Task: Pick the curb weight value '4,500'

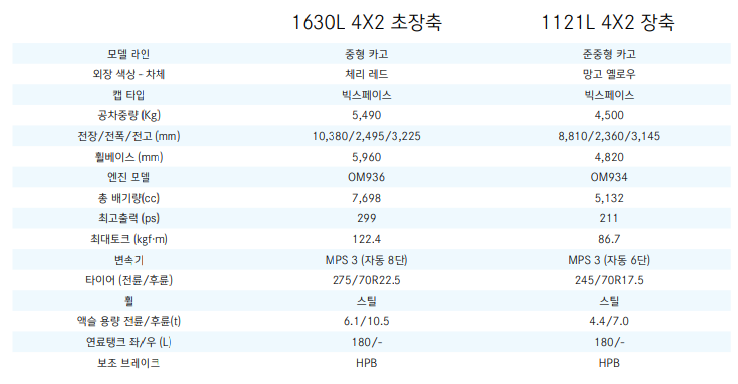Action: 609,115
